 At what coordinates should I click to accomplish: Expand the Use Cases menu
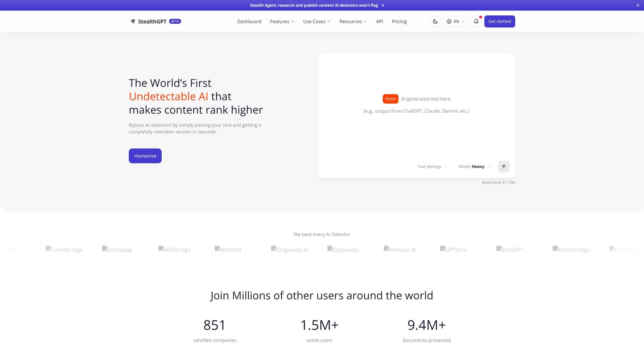click(x=317, y=21)
